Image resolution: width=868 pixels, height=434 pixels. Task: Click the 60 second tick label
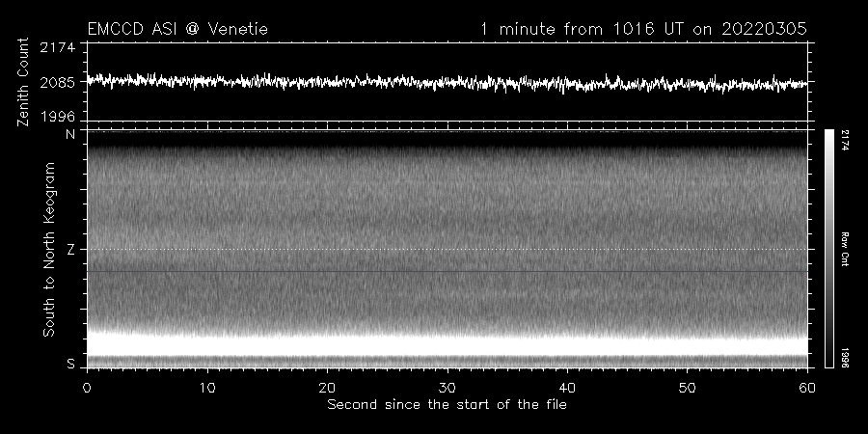807,388
